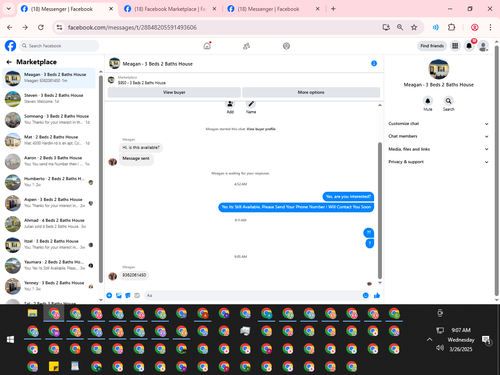Open Somnang 3 Beds 2 Baths conversation

pyautogui.click(x=50, y=119)
